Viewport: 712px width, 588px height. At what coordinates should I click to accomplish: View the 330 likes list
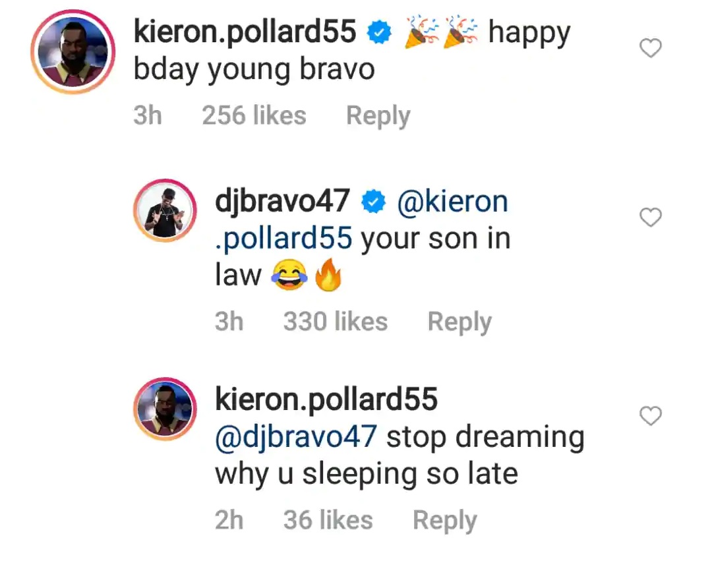[336, 322]
